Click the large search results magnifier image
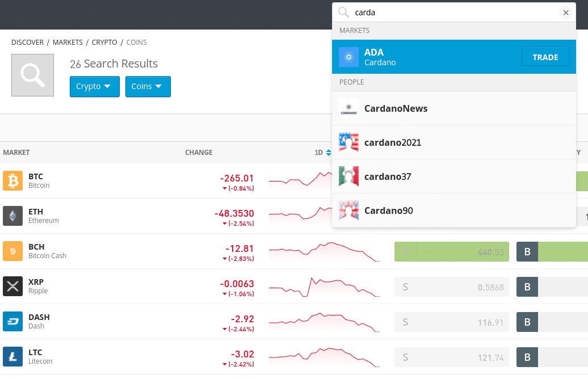The width and height of the screenshot is (588, 379). (32, 75)
